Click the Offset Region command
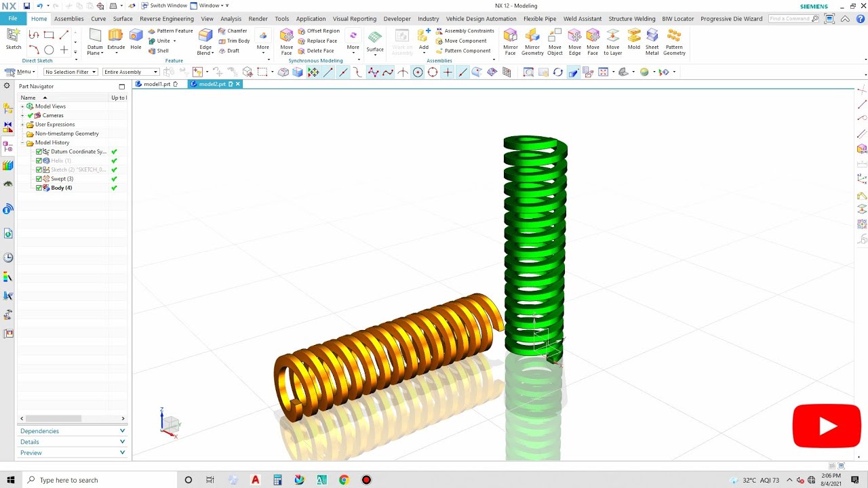Screen dimensions: 868x488 [319, 31]
